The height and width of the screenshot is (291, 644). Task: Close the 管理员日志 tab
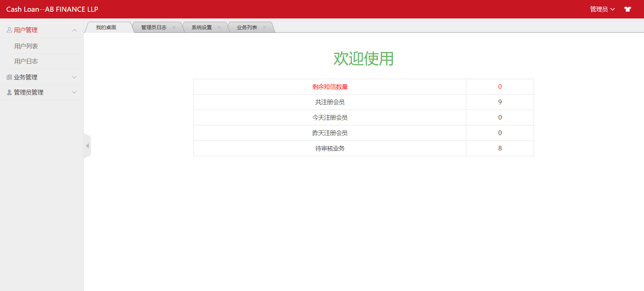pyautogui.click(x=174, y=27)
